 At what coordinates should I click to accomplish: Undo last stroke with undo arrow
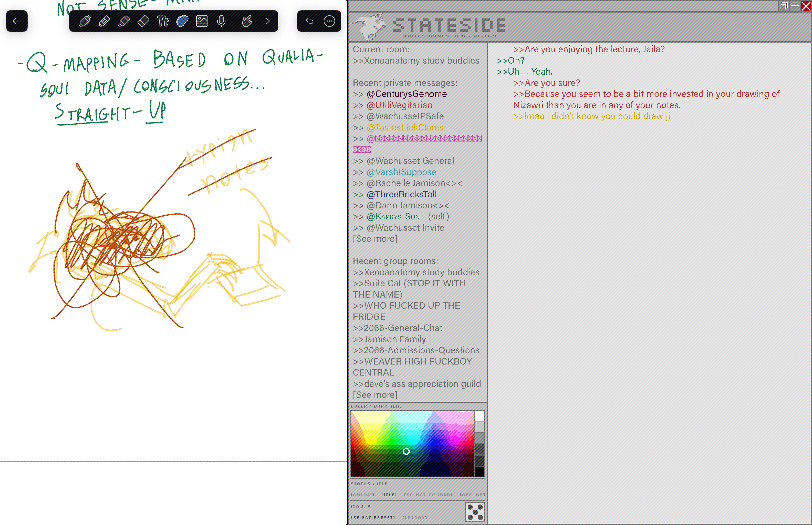[x=309, y=21]
